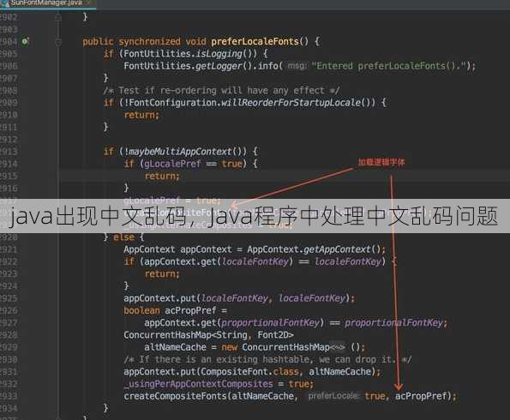This screenshot has width=510, height=420.
Task: Click gLocalePref in the == true condition
Action: 172,164
